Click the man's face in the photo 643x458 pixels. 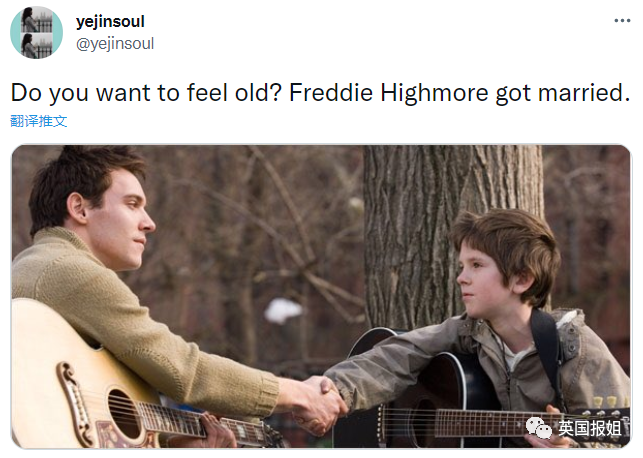123,221
